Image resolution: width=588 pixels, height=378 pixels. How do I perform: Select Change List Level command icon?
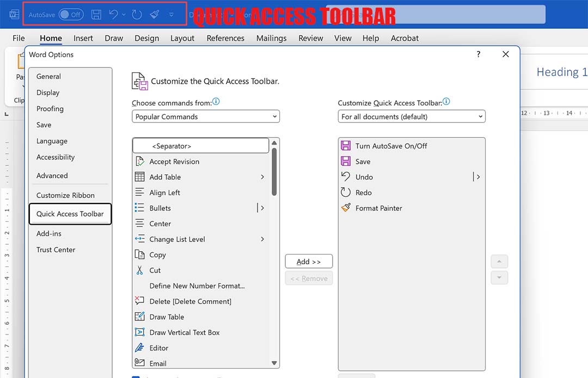(x=139, y=239)
